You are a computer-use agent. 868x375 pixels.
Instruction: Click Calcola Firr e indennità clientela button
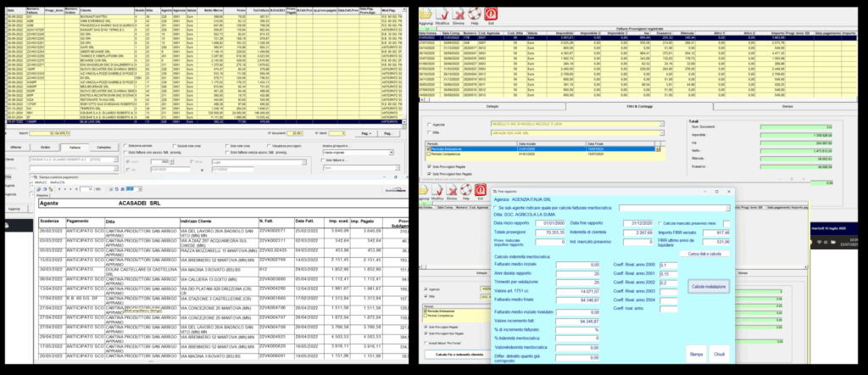[458, 355]
